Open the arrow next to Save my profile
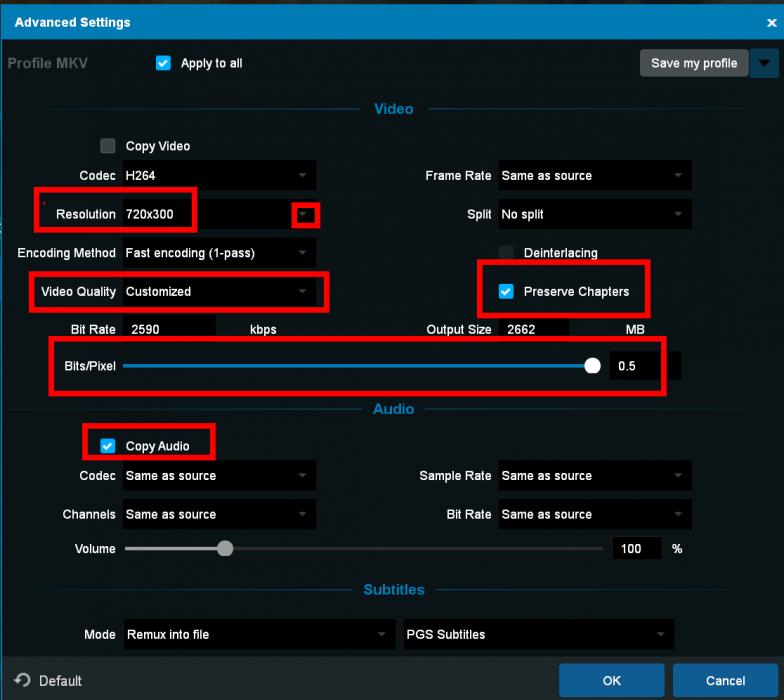 click(x=763, y=63)
